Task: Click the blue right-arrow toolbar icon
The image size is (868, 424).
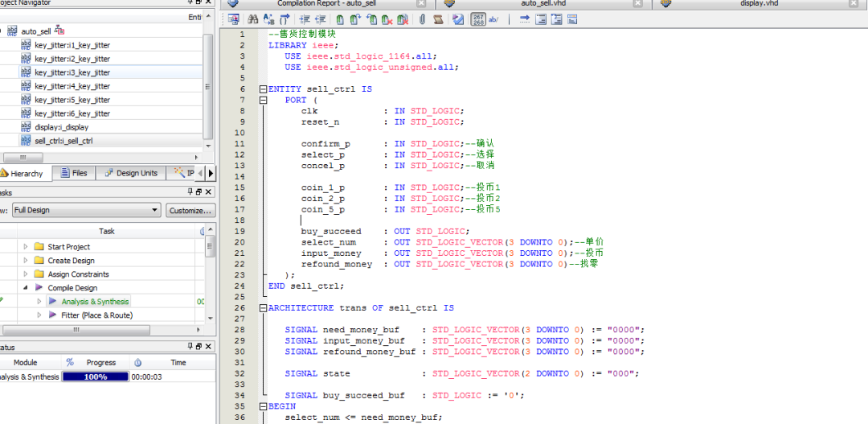Action: tap(523, 19)
